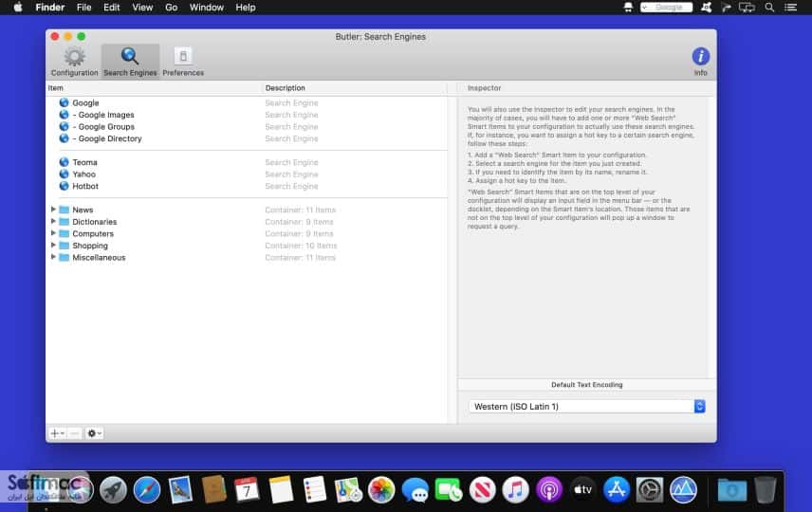This screenshot has height=512, width=812.
Task: Open the Configuration toolbar pane
Action: tap(74, 62)
